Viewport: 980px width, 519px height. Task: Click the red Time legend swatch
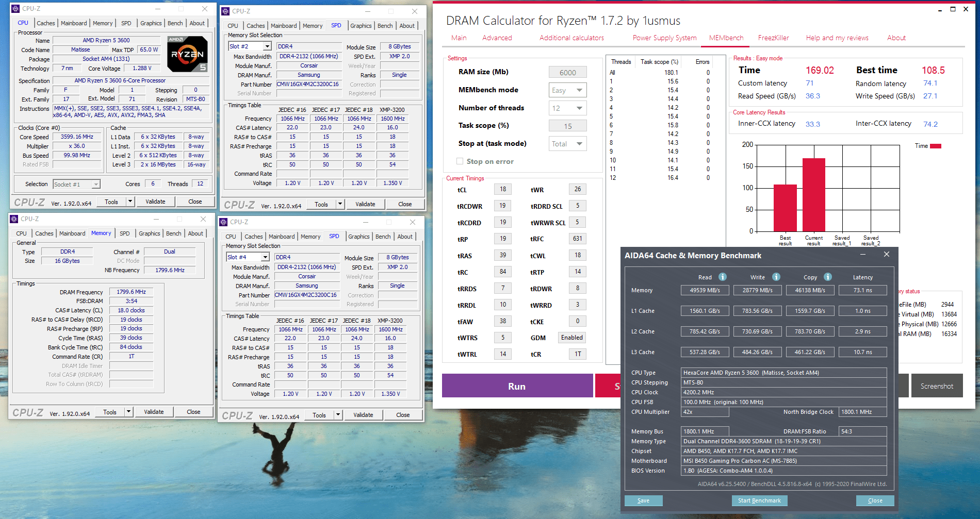tap(936, 146)
